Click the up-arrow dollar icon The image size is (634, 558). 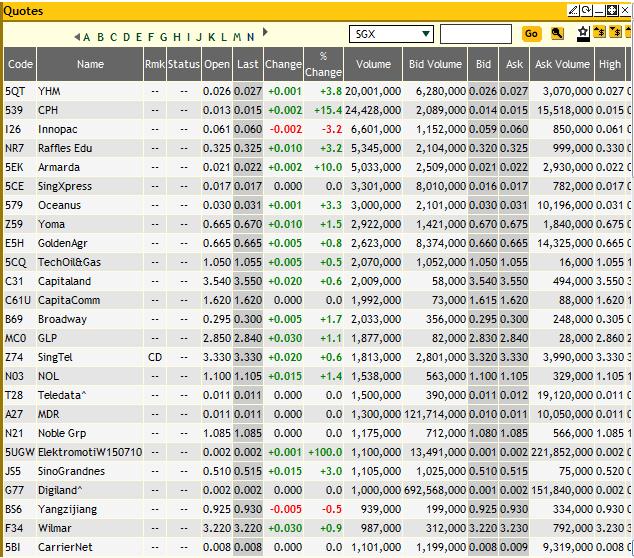pos(600,32)
